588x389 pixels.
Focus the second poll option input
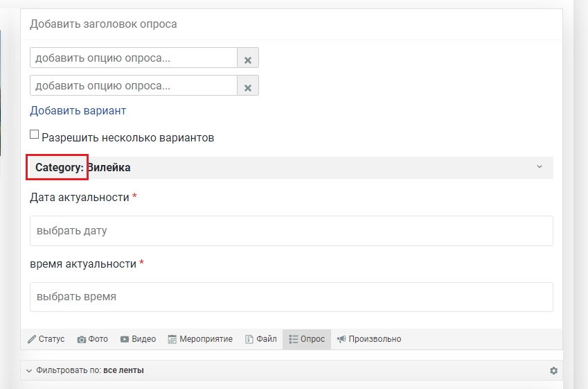tap(134, 86)
